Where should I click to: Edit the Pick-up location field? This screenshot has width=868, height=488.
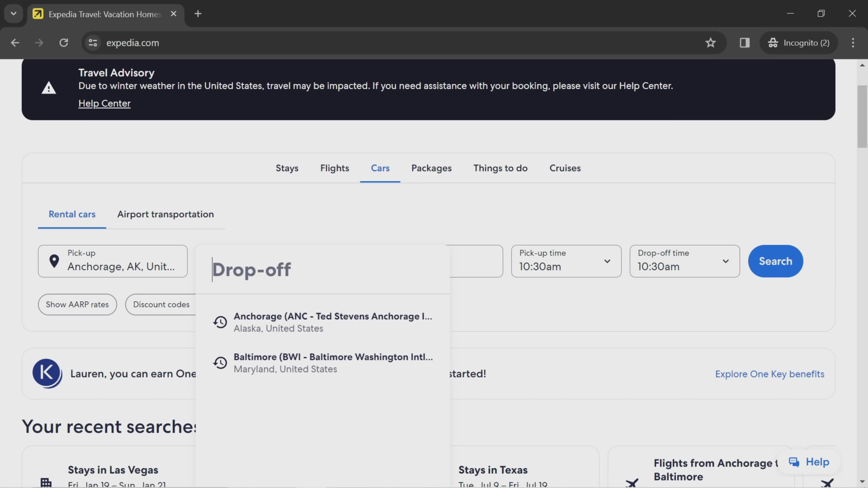(113, 261)
